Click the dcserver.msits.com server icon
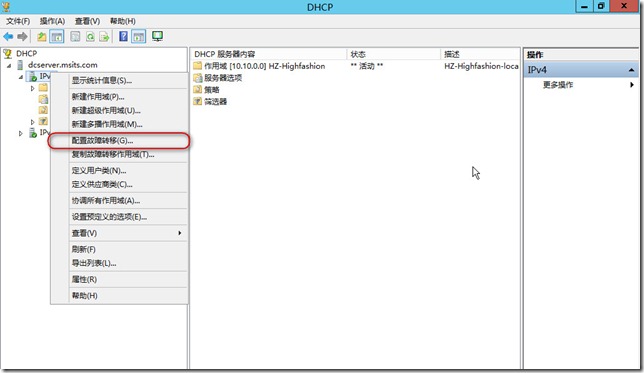The image size is (644, 373). 20,65
